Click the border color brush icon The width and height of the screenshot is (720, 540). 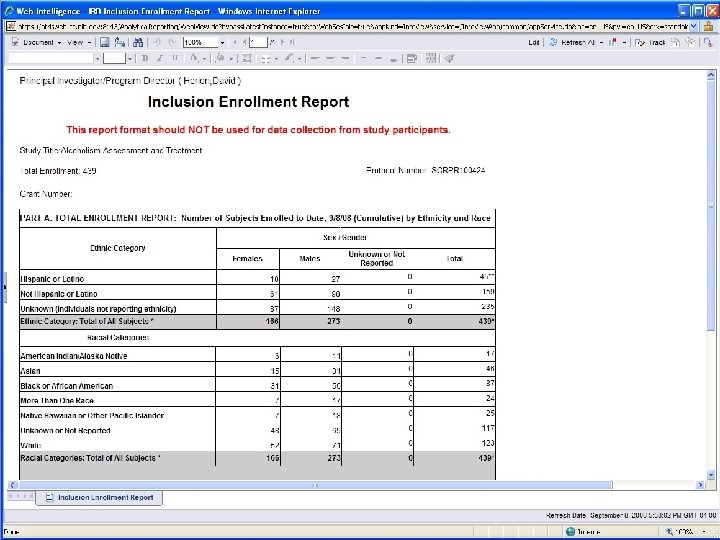289,58
